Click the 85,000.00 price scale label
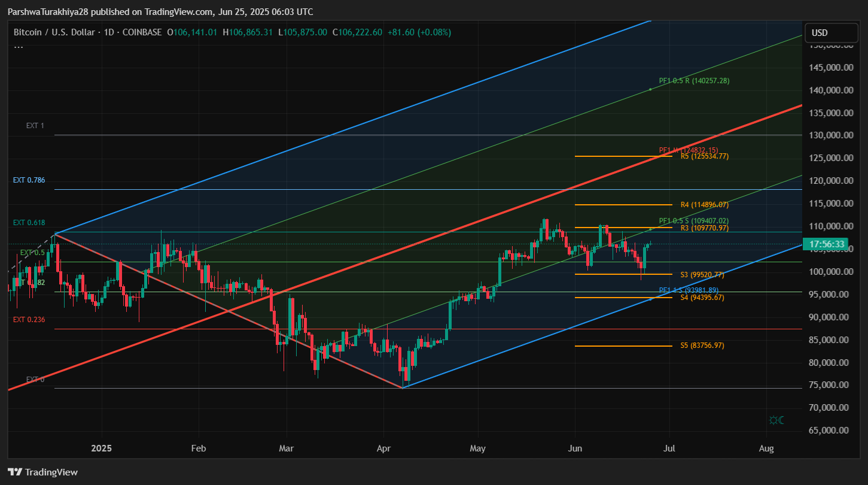This screenshot has width=868, height=485. (x=830, y=340)
